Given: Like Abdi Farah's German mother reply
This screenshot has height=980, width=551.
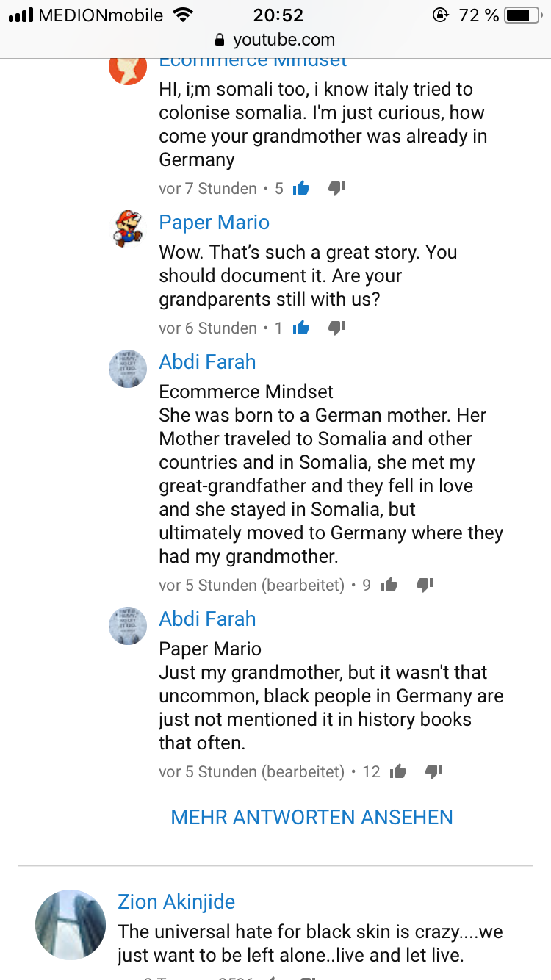Looking at the screenshot, I should pos(389,586).
